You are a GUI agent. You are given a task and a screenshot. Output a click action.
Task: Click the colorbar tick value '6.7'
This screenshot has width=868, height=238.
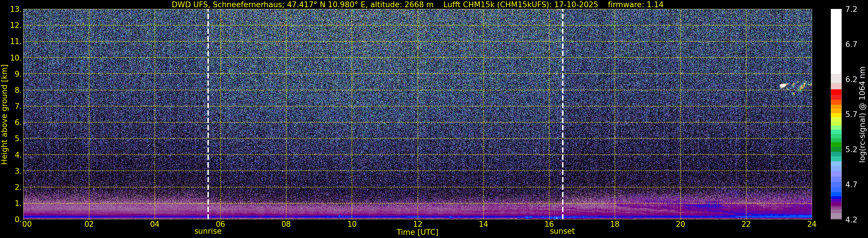(851, 44)
